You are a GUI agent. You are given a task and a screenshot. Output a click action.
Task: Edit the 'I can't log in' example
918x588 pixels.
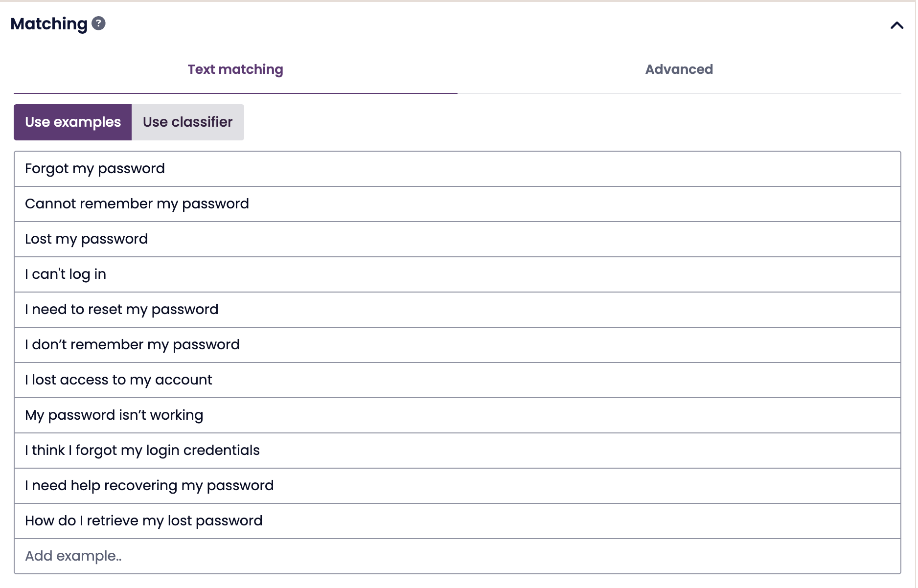66,274
